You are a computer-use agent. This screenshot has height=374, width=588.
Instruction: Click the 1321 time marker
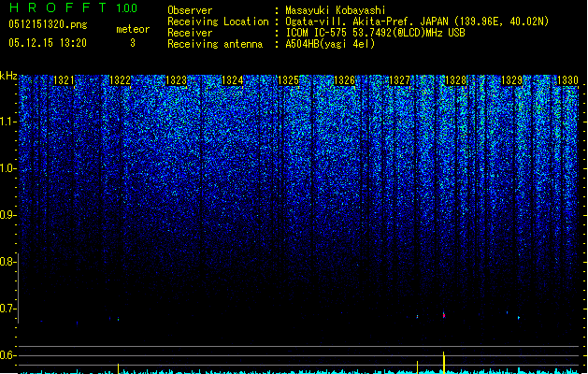coord(64,80)
